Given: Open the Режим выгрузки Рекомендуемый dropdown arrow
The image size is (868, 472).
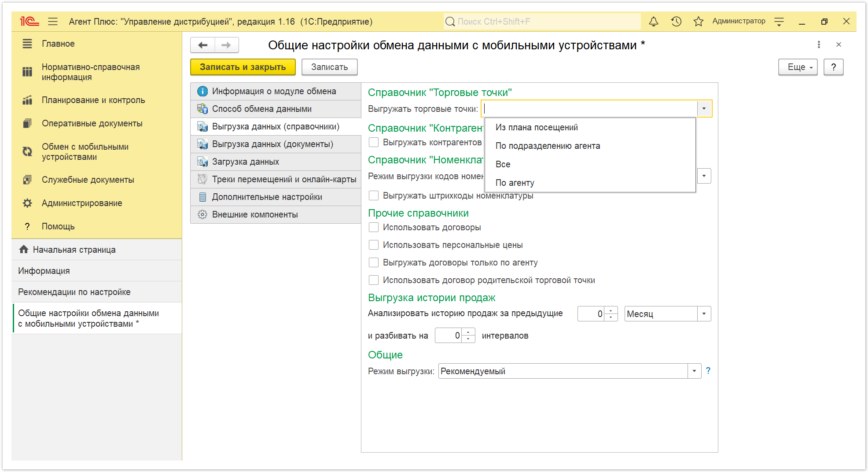Looking at the screenshot, I should 694,371.
